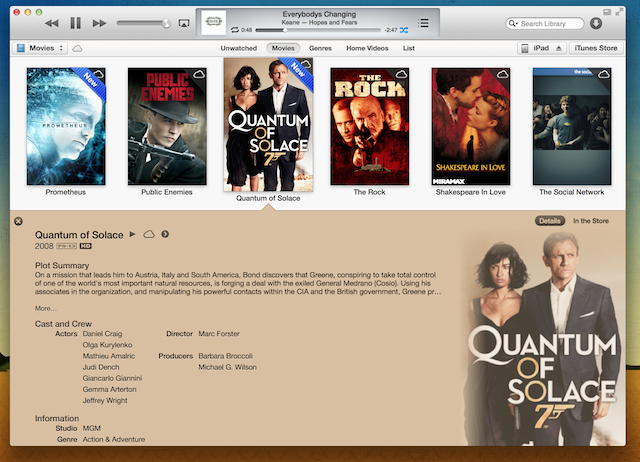The image size is (640, 462).
Task: Click the Prometheus title label
Action: (66, 192)
